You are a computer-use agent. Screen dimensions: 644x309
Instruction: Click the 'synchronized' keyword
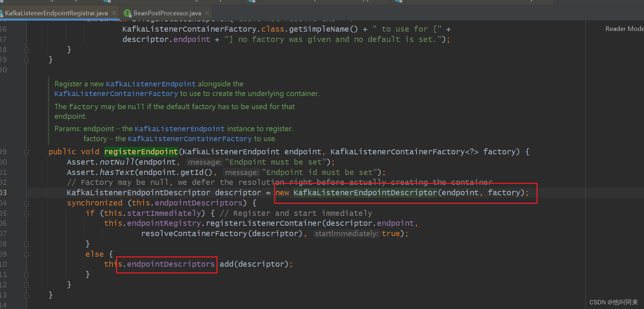[95, 203]
